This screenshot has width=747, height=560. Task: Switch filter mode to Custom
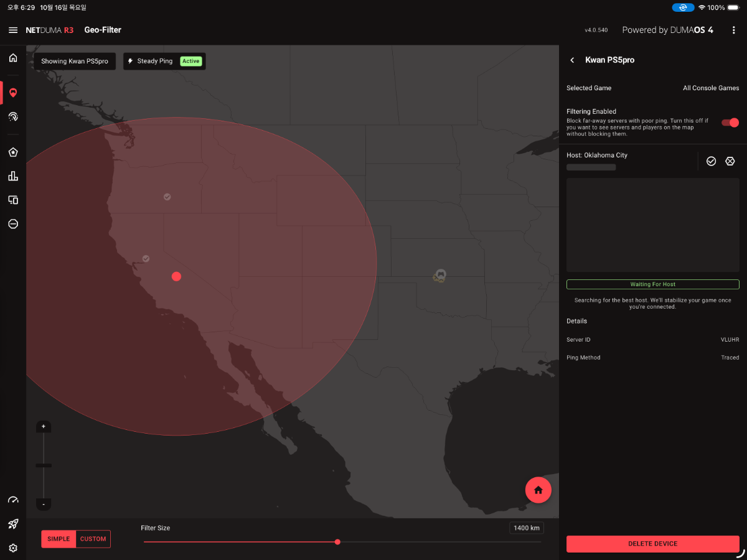(x=93, y=539)
